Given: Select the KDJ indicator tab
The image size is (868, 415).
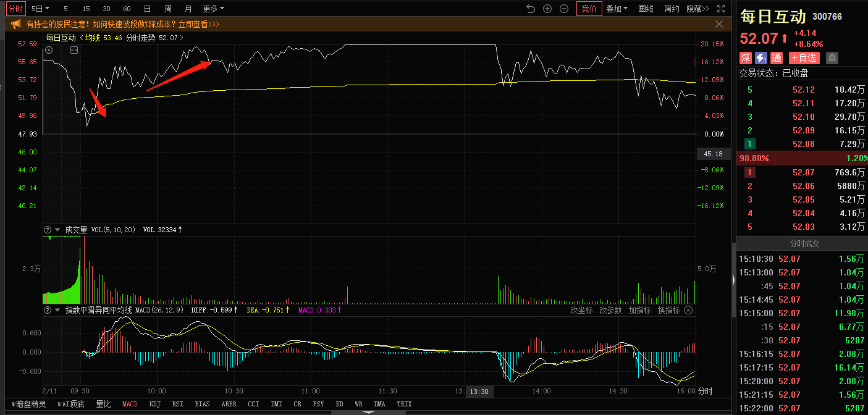Looking at the screenshot, I should click(x=154, y=404).
